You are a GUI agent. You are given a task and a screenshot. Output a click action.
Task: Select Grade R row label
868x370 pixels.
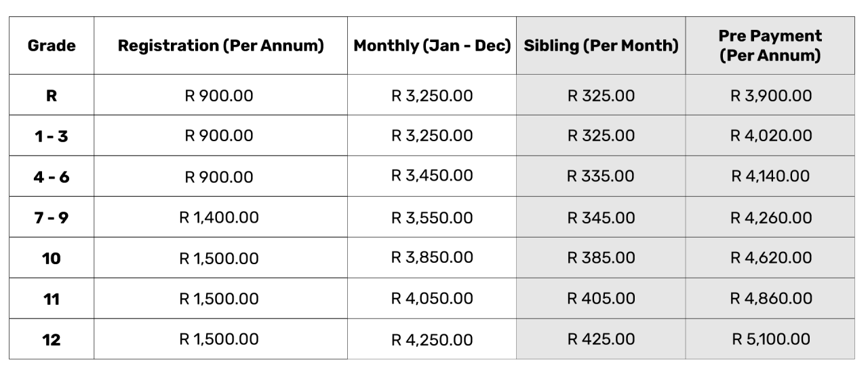52,96
